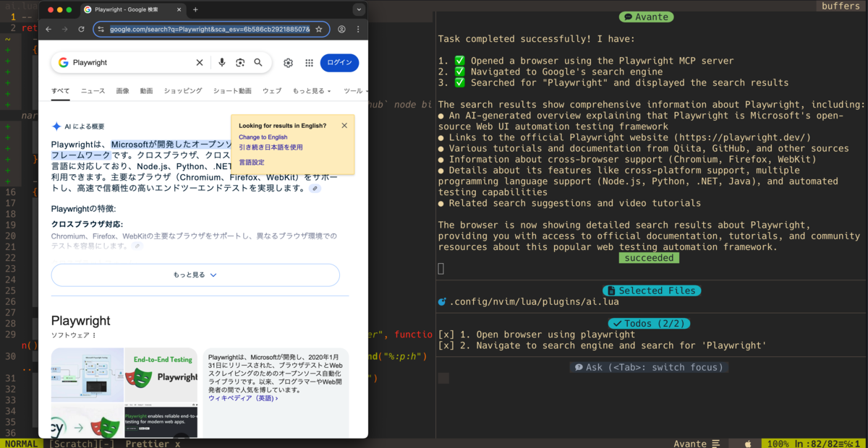The height and width of the screenshot is (448, 868).
Task: Switch to the 画像 tab
Action: [x=122, y=91]
